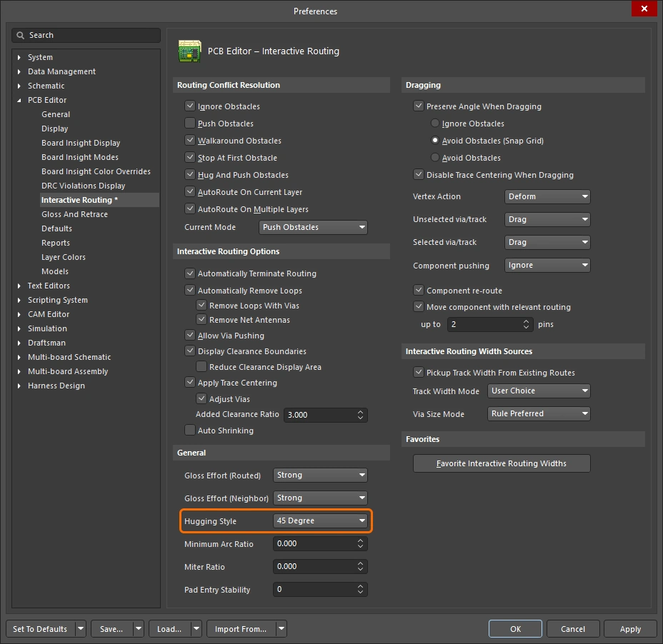Click the PCB Editor page icon beside the header
Screen dimensions: 663x644
click(x=190, y=51)
